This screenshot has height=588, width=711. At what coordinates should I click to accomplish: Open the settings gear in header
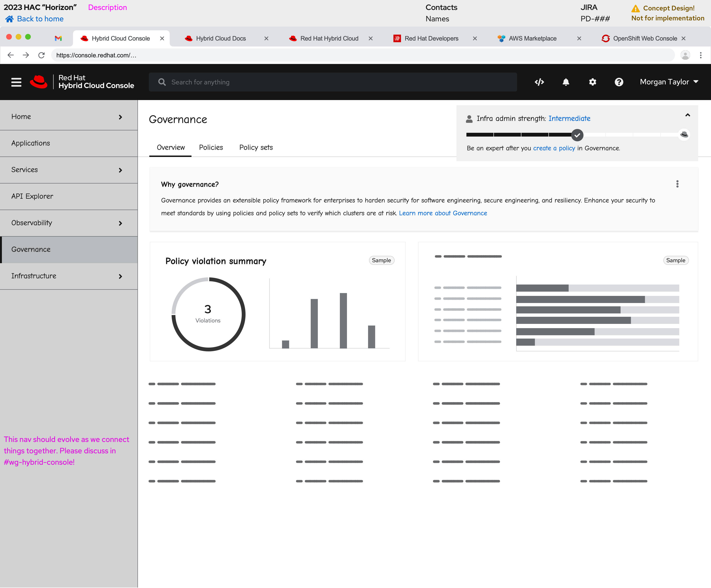[x=592, y=82]
